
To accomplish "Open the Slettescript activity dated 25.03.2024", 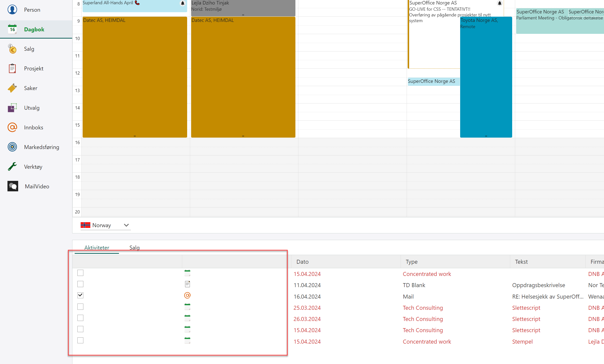I will [526, 308].
